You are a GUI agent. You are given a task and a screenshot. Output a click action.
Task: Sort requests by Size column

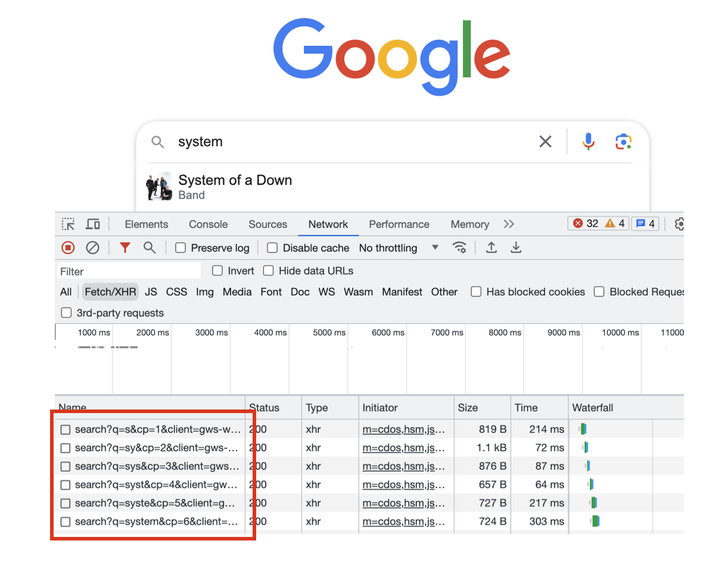481,408
